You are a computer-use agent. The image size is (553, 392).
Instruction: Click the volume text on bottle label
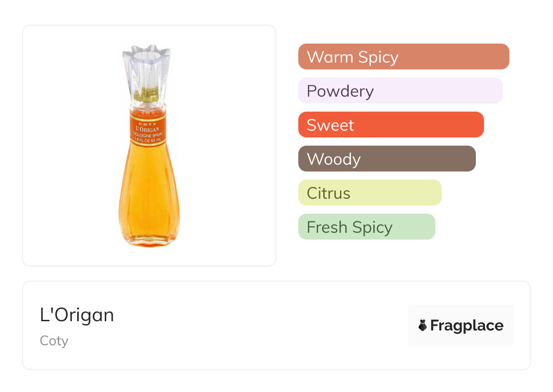[148, 140]
